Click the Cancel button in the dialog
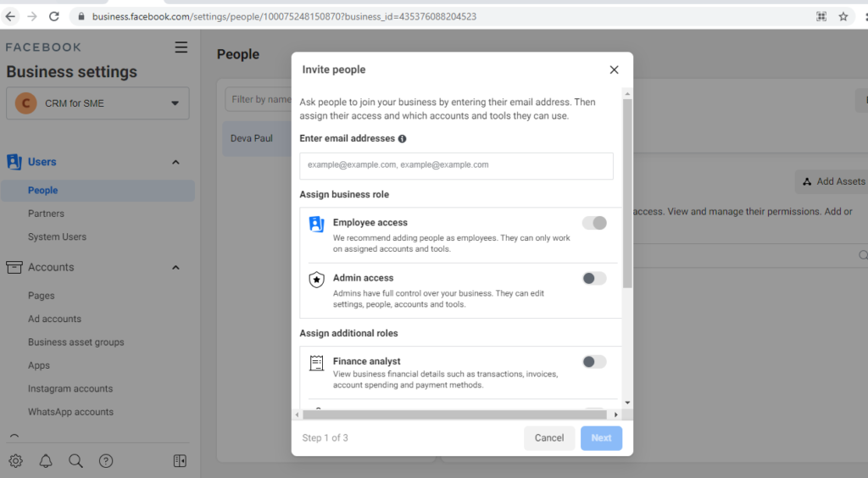 [x=549, y=438]
